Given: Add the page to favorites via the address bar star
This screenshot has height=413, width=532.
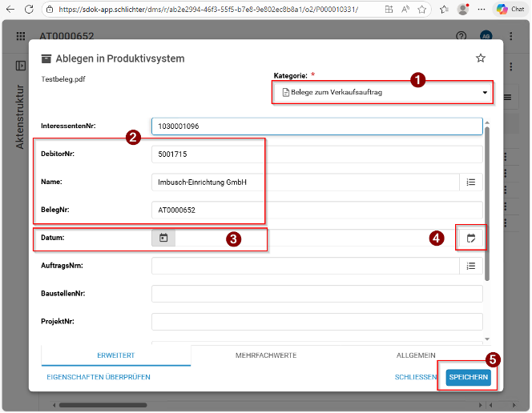Looking at the screenshot, I should (421, 10).
